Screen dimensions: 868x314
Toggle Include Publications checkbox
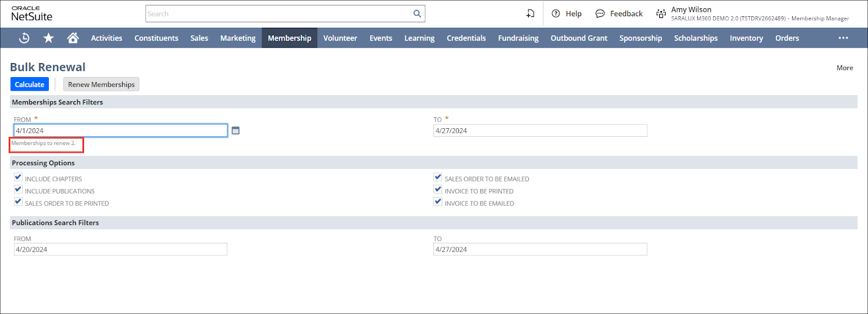coord(18,190)
